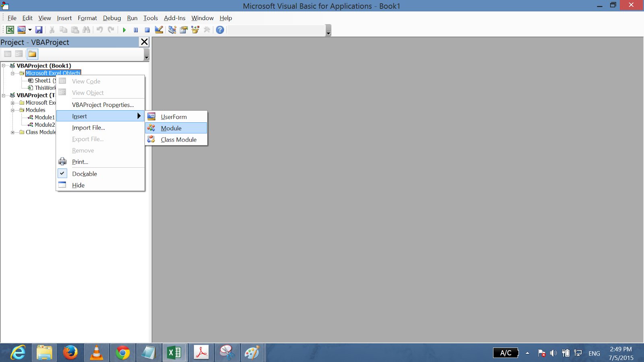Open the dropdown arrow beside Insert UserForm
644x362 pixels.
point(30,30)
